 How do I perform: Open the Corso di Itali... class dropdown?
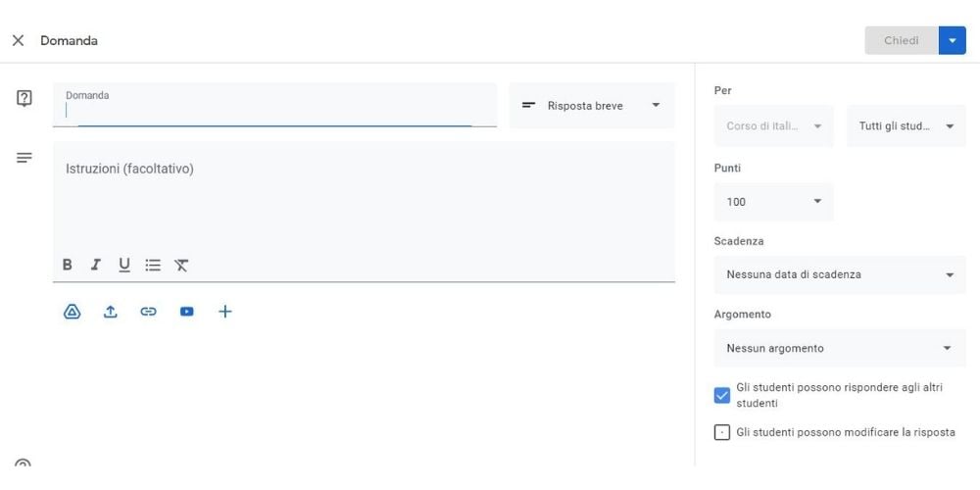click(774, 126)
